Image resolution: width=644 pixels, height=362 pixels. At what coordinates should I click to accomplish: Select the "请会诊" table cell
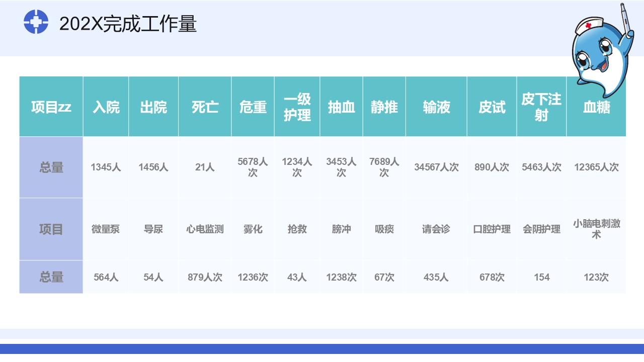tap(436, 229)
